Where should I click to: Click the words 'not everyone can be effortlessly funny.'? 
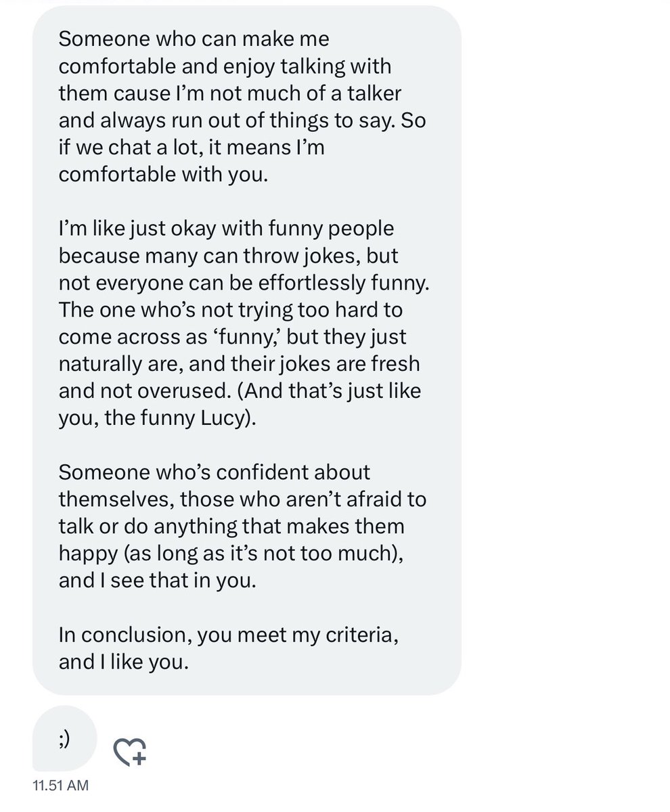[x=244, y=283]
